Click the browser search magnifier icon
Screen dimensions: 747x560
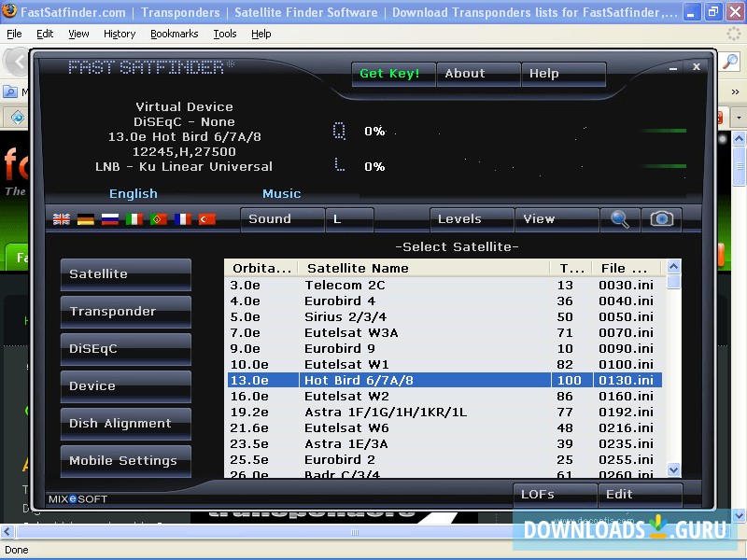(x=730, y=62)
